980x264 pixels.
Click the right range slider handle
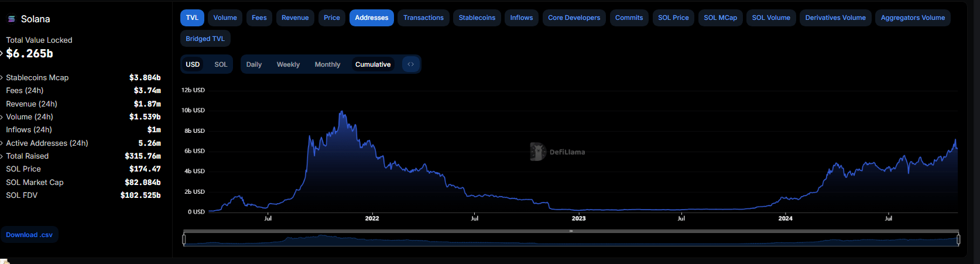958,239
